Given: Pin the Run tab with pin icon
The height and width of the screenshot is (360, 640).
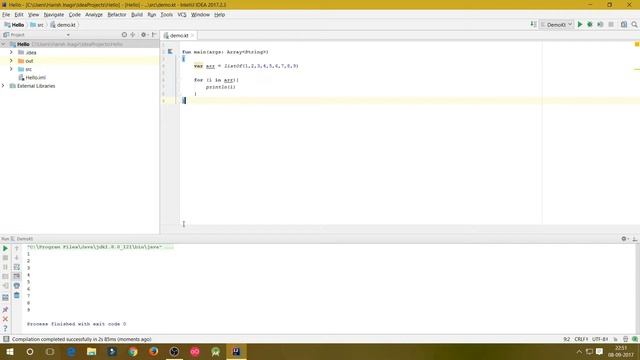Looking at the screenshot, I should 5,309.
